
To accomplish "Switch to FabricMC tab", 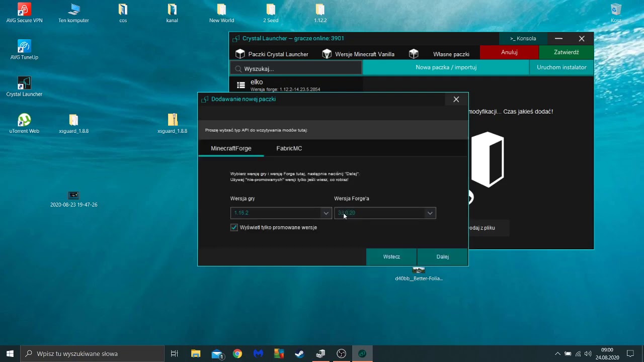I will pyautogui.click(x=289, y=148).
